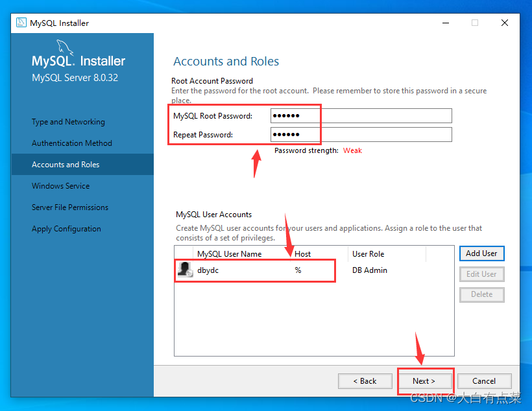Minimize the MySQL Installer window
The width and height of the screenshot is (532, 411).
pos(446,23)
